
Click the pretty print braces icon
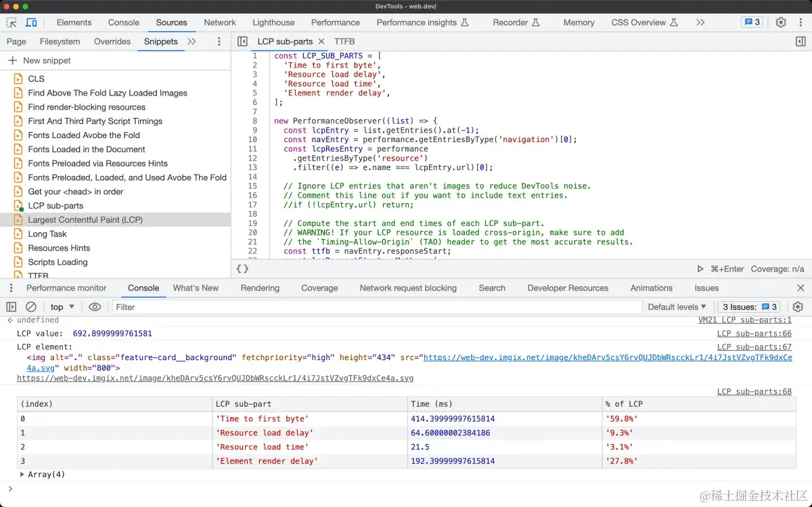pyautogui.click(x=242, y=269)
